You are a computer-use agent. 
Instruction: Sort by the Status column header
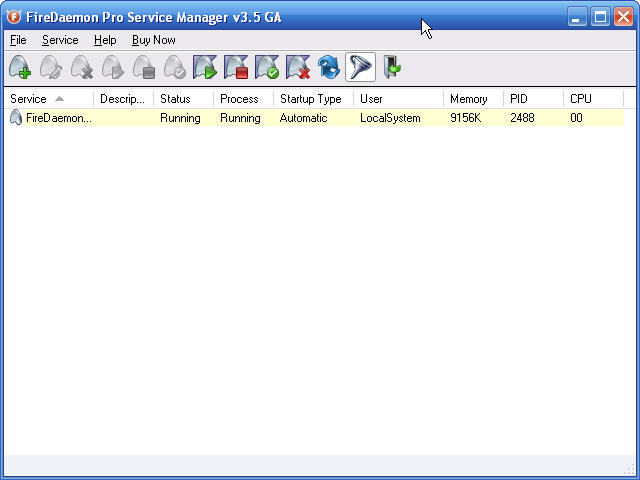(184, 99)
